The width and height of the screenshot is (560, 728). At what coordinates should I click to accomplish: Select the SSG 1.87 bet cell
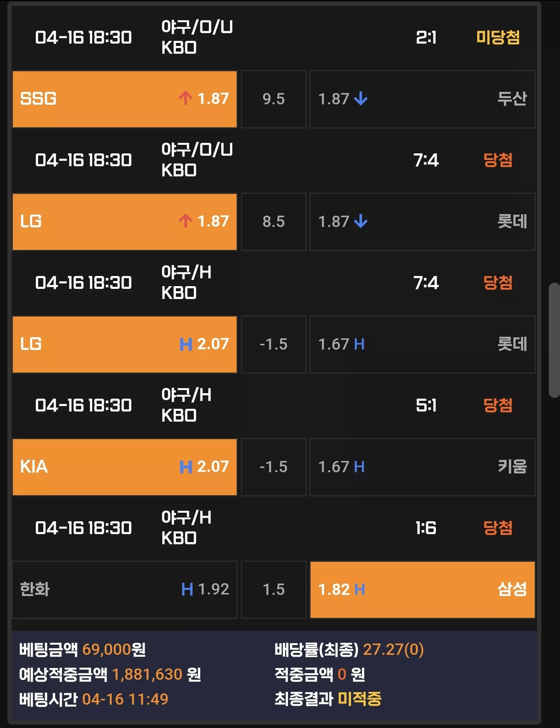(125, 99)
